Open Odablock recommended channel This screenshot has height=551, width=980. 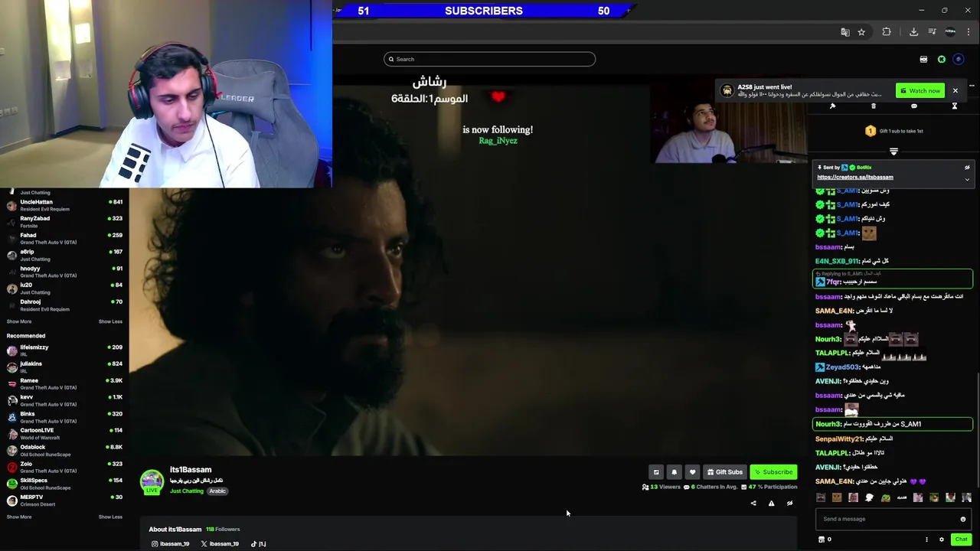tap(64, 450)
